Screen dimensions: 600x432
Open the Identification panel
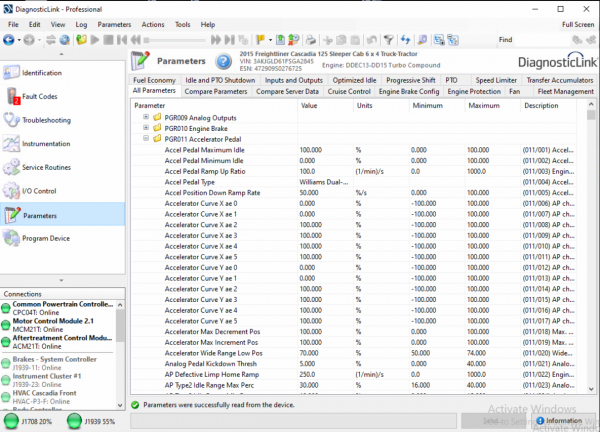42,72
